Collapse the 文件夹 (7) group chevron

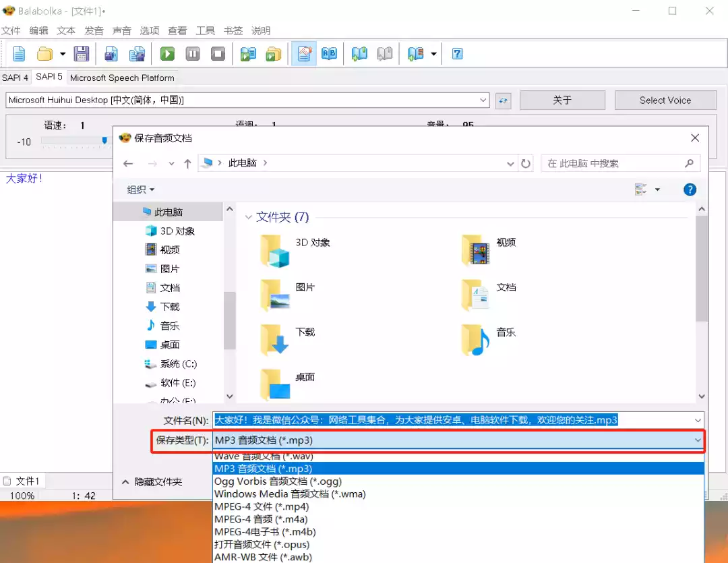248,217
